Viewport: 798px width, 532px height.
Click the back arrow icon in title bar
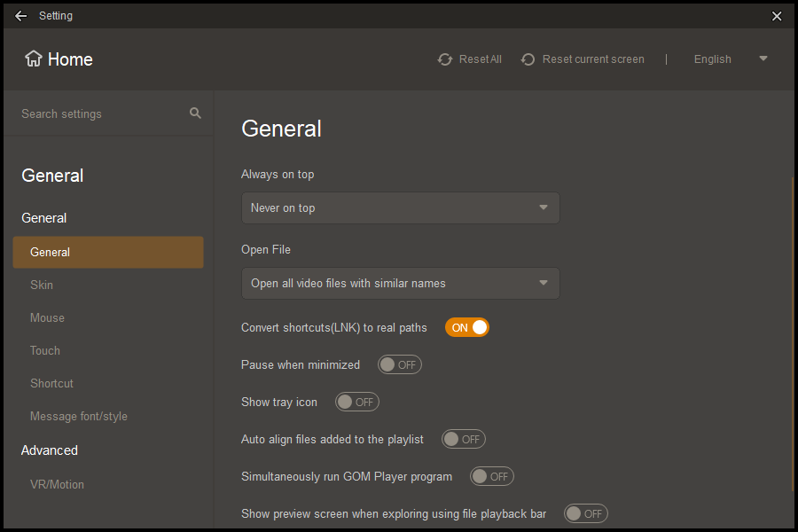click(20, 16)
